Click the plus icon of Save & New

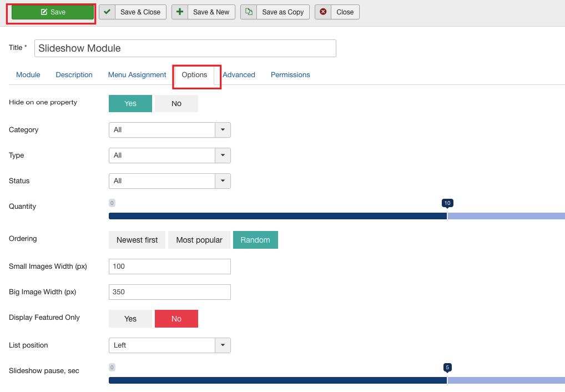click(180, 12)
